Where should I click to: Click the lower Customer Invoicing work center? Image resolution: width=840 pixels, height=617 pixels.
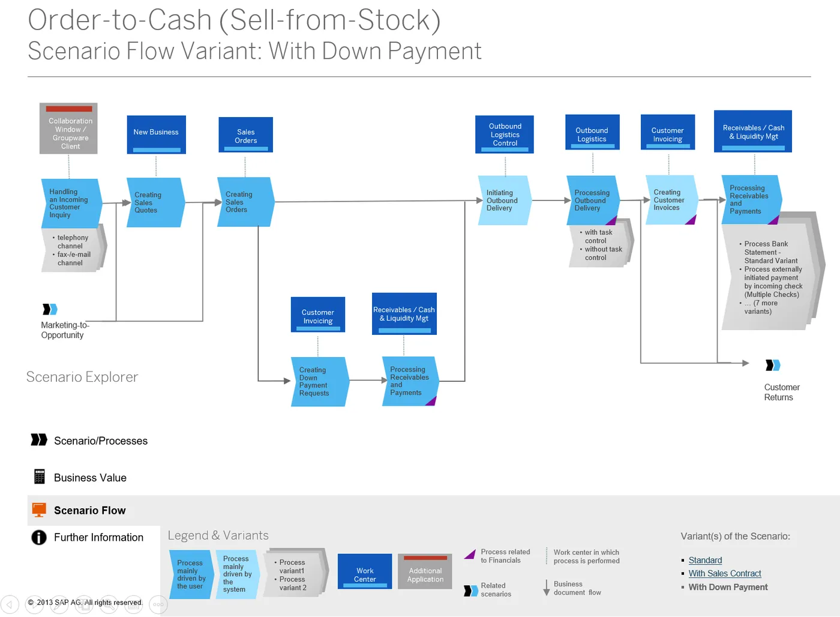[318, 315]
